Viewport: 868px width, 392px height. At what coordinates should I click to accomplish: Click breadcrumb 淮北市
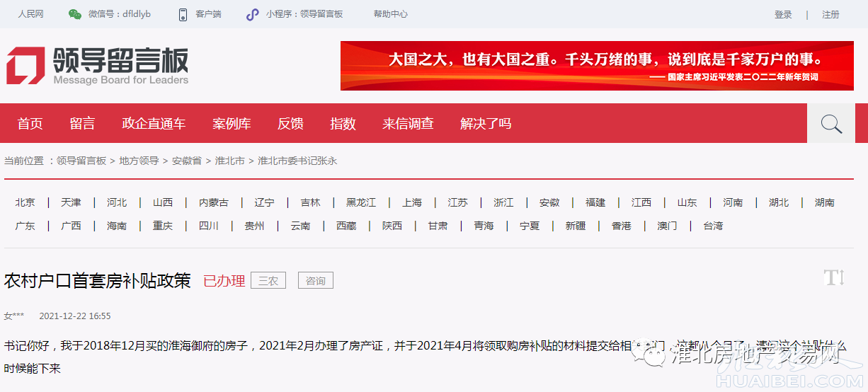tap(230, 161)
